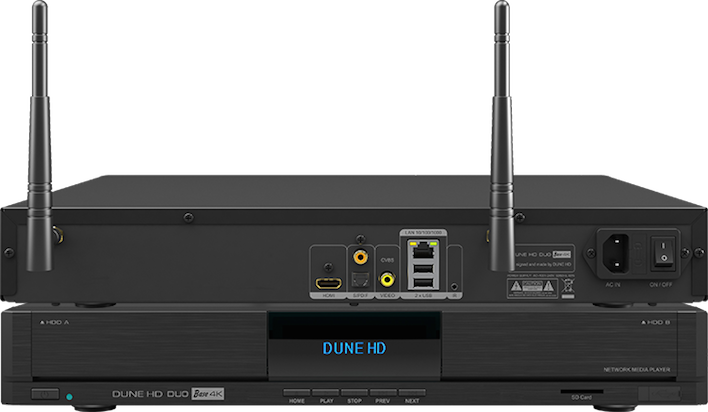Hit the PREV button on front panel

[383, 393]
